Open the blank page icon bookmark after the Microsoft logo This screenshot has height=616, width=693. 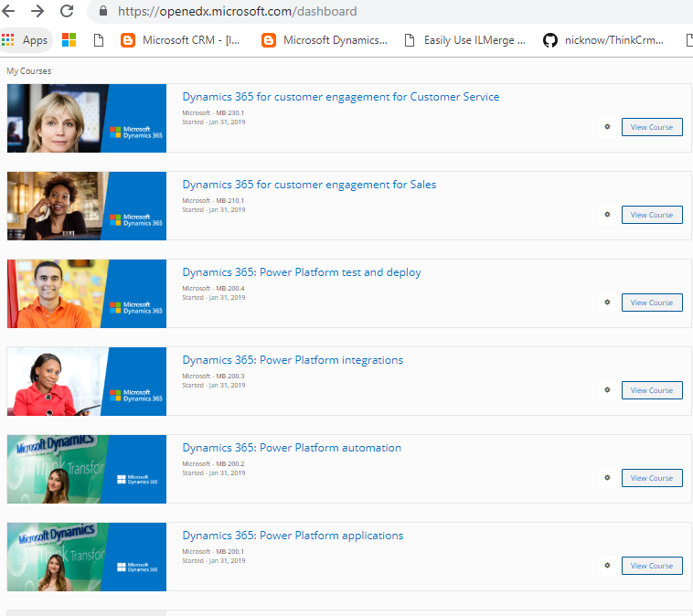(x=99, y=40)
